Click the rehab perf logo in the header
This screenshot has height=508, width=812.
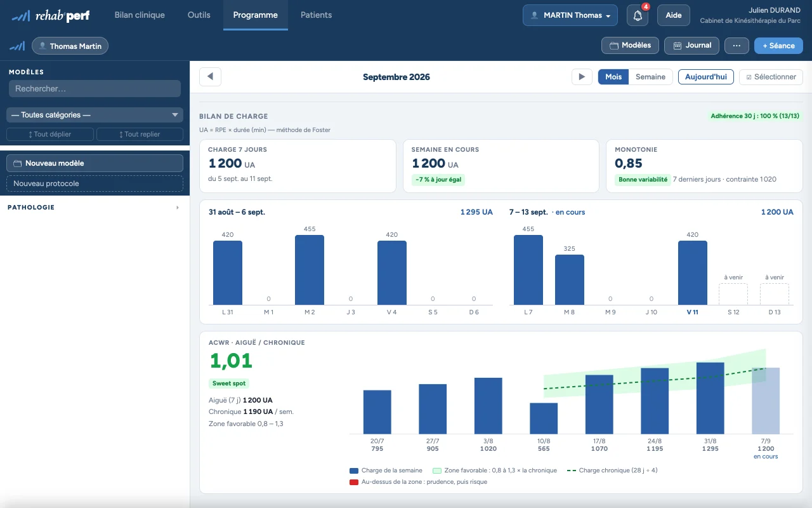(x=51, y=15)
